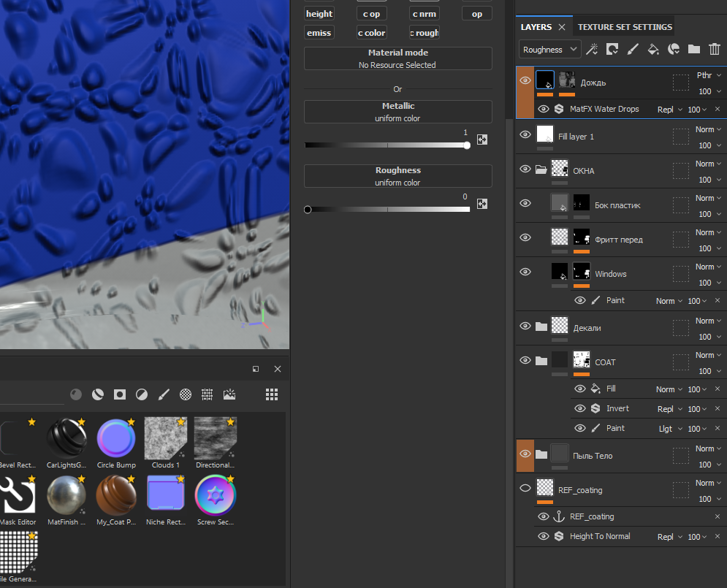Filter shelf by alphas checkered icon
727x588 pixels.
click(186, 394)
